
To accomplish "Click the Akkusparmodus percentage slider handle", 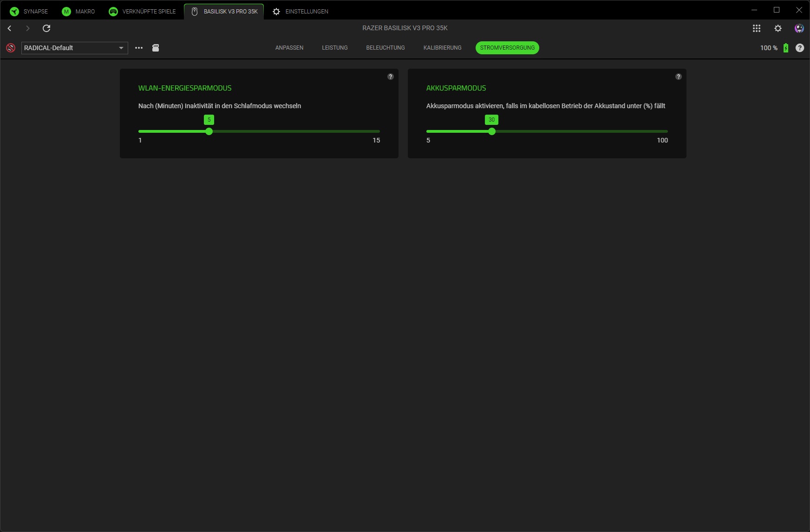I will coord(492,131).
